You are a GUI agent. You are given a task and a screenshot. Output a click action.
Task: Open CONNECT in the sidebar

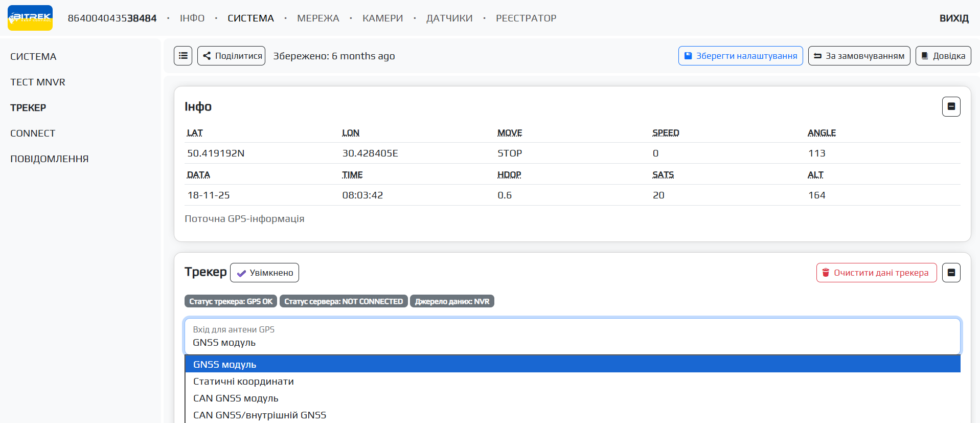tap(33, 133)
